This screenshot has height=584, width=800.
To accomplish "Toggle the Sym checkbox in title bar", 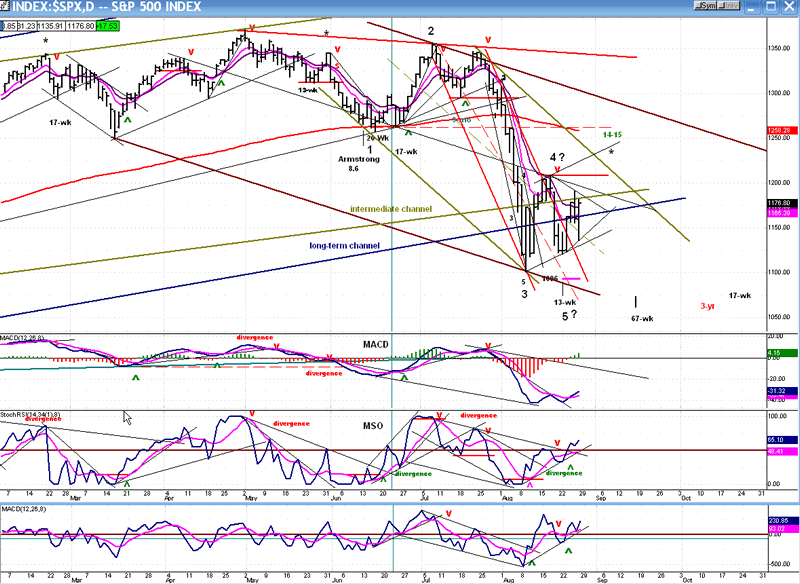I will (705, 6).
